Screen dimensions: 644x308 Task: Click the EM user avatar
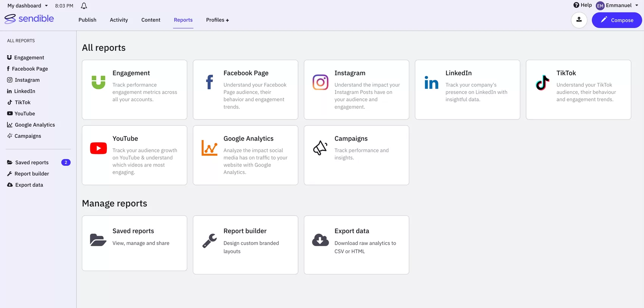[x=600, y=6]
